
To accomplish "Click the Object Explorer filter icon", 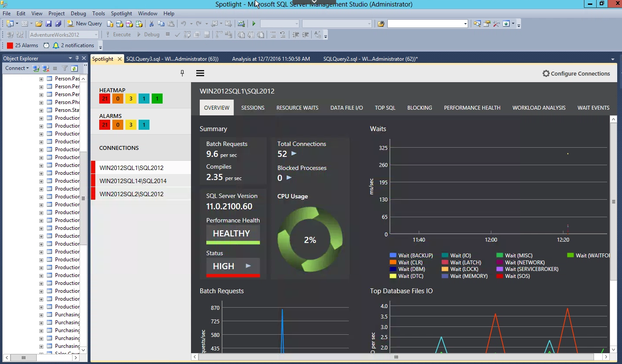I will (65, 68).
